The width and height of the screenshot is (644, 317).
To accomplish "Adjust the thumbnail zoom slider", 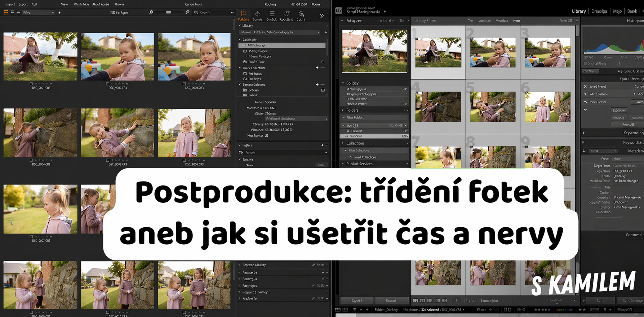I will coord(168,12).
